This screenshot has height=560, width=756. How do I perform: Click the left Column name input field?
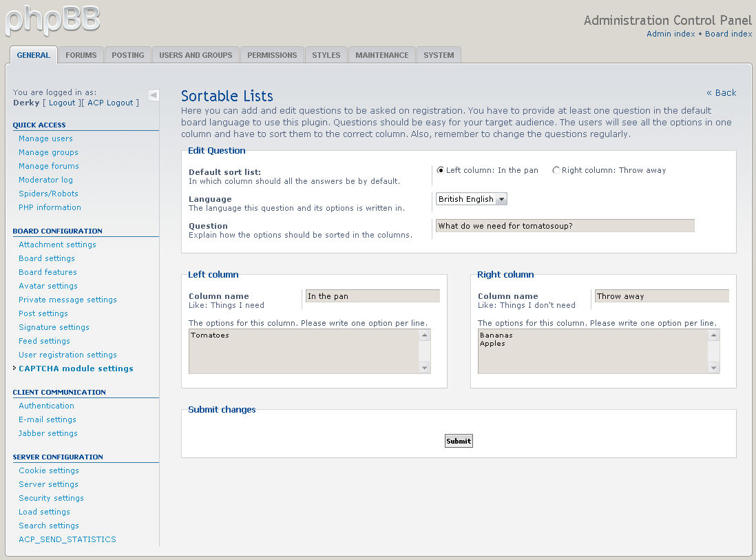(372, 296)
